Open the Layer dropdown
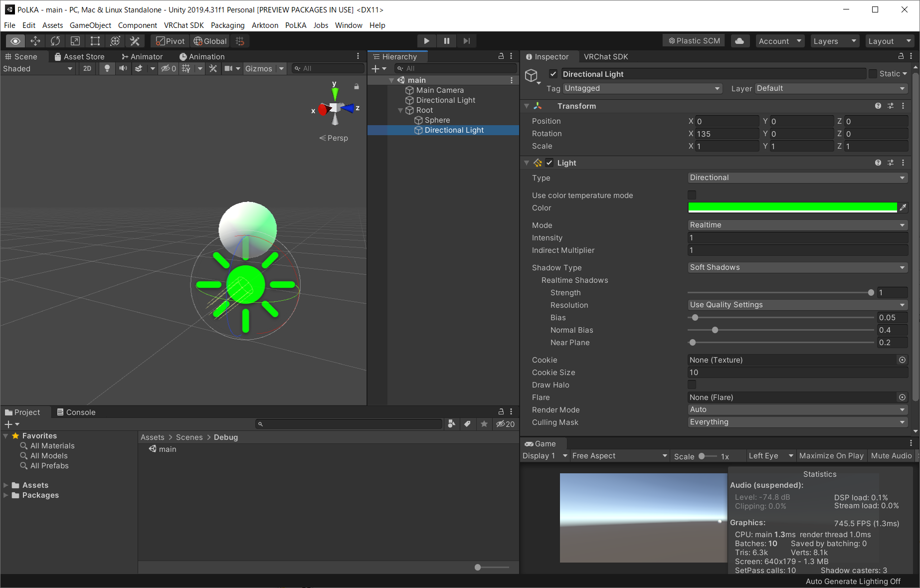Screen dimensions: 920x588 coord(831,88)
